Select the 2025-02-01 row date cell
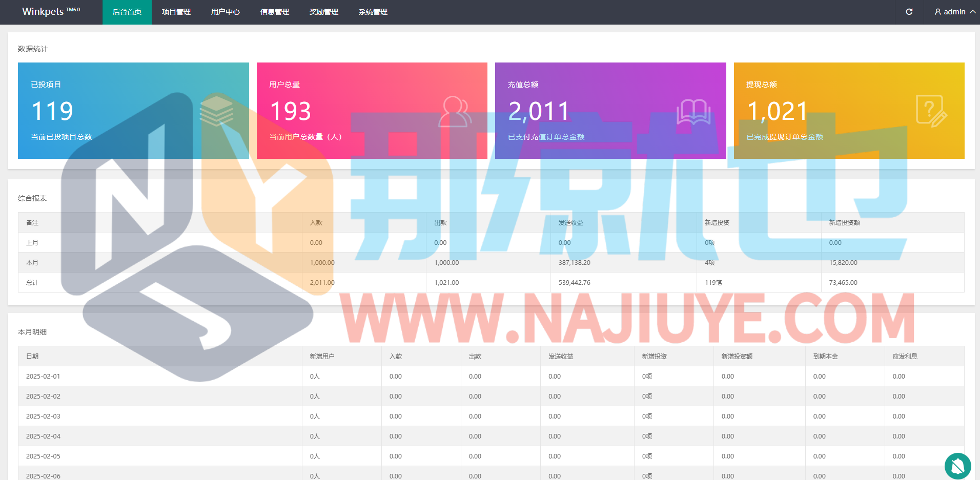980x480 pixels. pos(43,376)
